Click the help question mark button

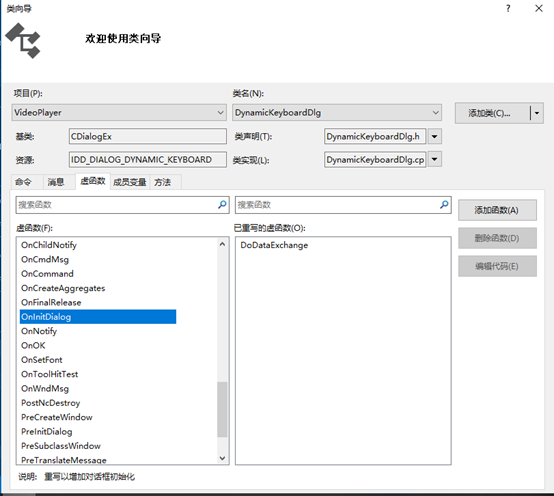(508, 8)
